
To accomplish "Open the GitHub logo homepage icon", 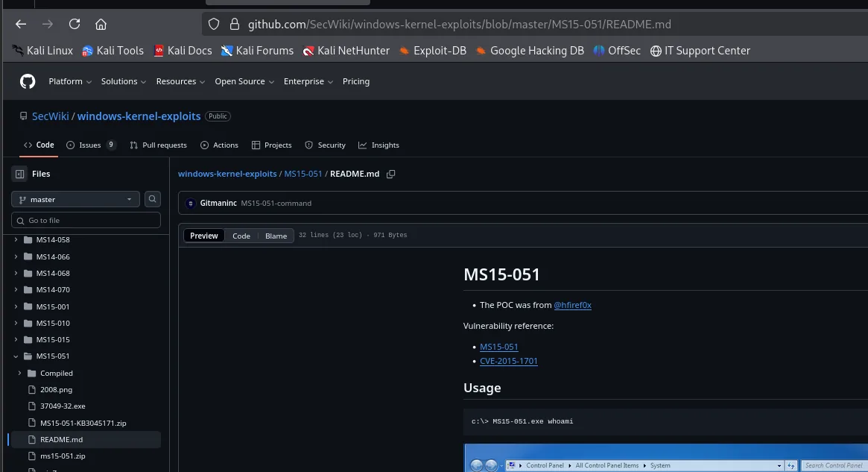I will click(x=28, y=81).
